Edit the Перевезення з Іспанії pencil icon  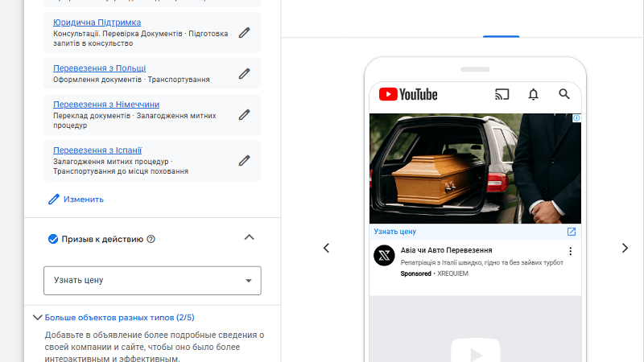pyautogui.click(x=245, y=160)
